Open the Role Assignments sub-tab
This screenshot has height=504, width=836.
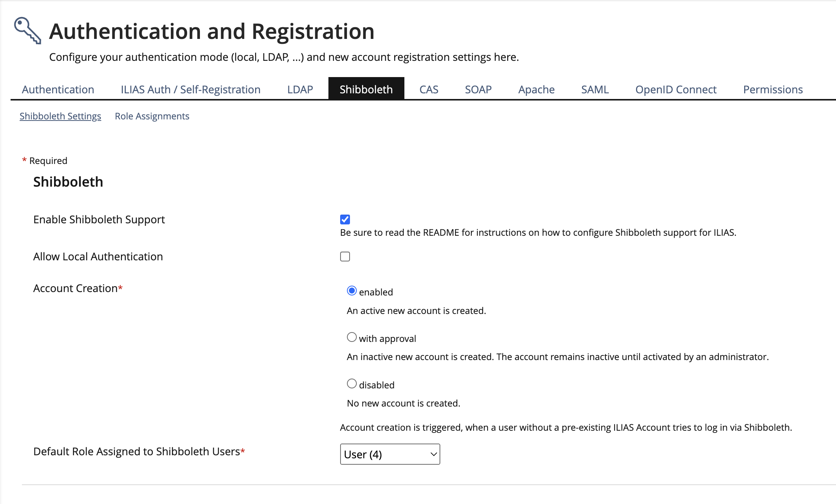click(x=152, y=116)
